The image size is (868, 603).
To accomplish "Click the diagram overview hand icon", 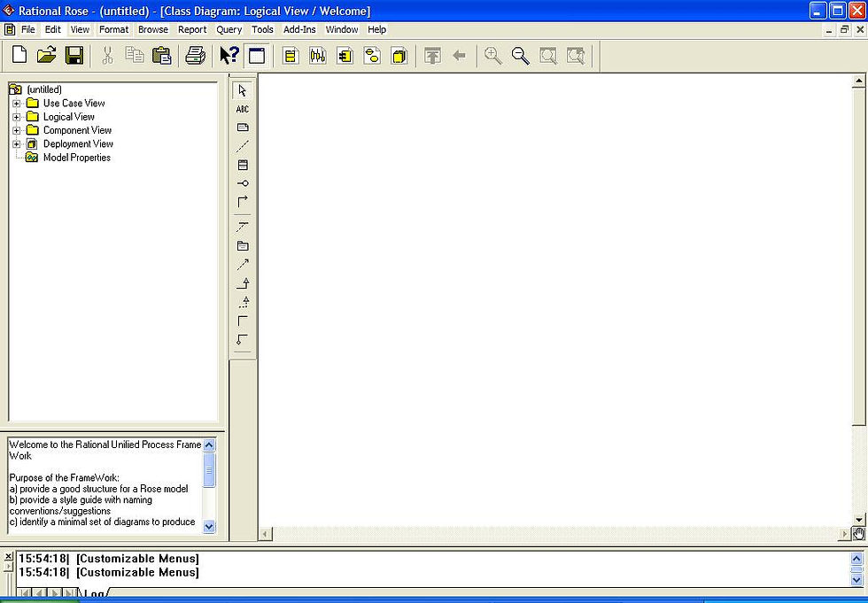I will [858, 534].
